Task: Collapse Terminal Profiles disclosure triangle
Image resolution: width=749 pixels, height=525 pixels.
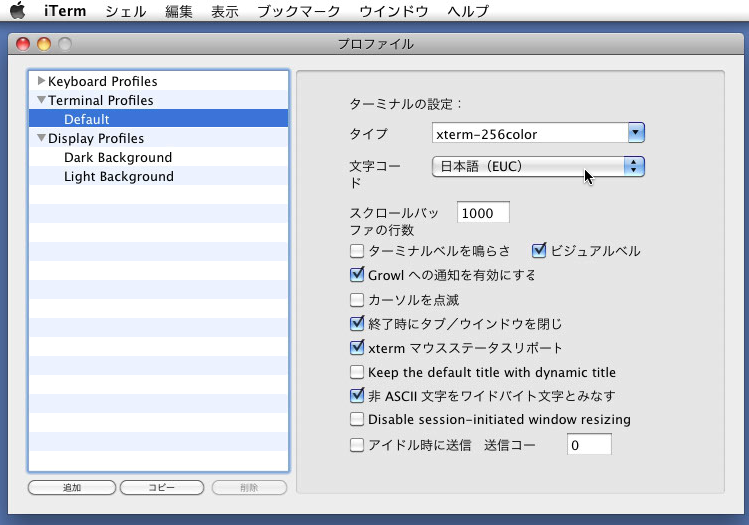Action: pyautogui.click(x=42, y=100)
